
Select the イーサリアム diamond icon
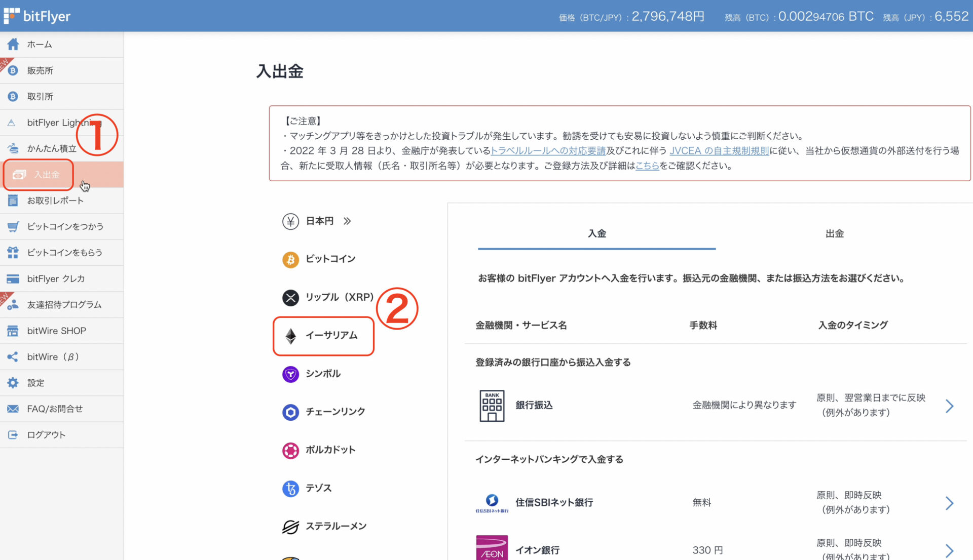[290, 336]
